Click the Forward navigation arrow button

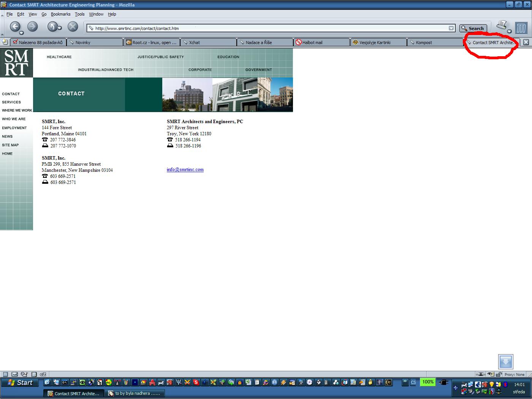pos(33,27)
